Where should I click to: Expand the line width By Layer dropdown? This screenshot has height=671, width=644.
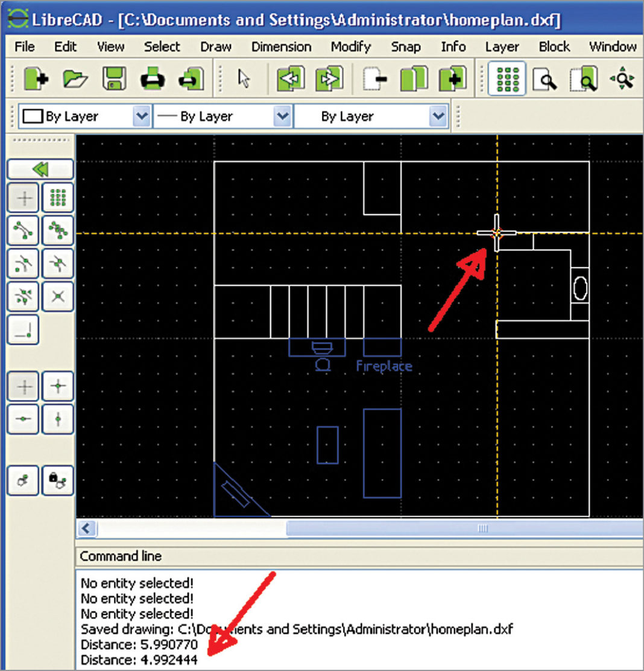[282, 116]
